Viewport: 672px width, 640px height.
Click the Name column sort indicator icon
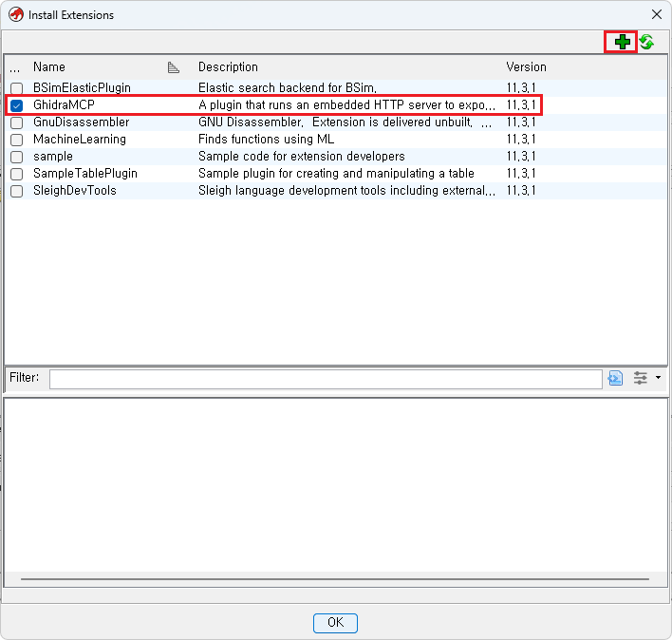click(x=173, y=67)
